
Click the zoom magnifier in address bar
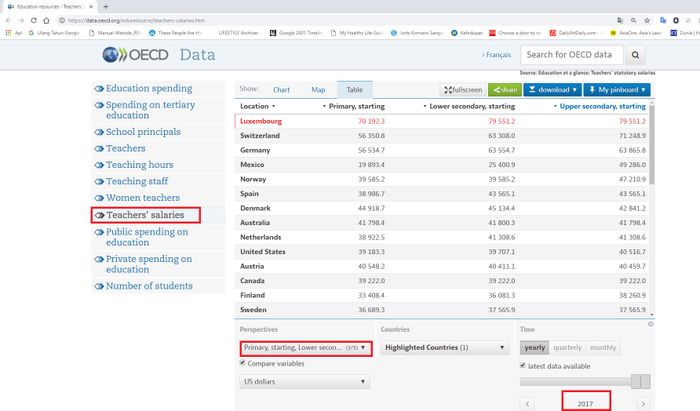click(x=633, y=21)
